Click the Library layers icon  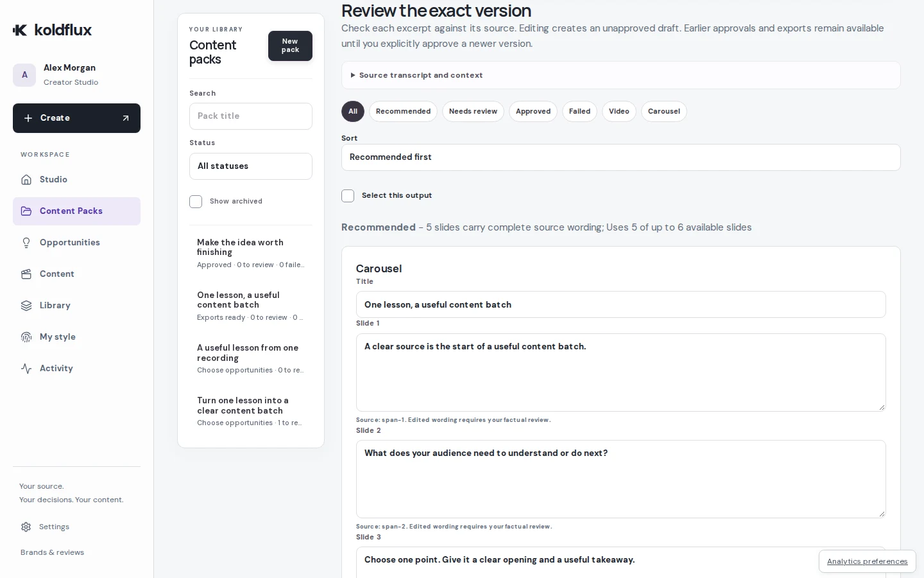(26, 306)
